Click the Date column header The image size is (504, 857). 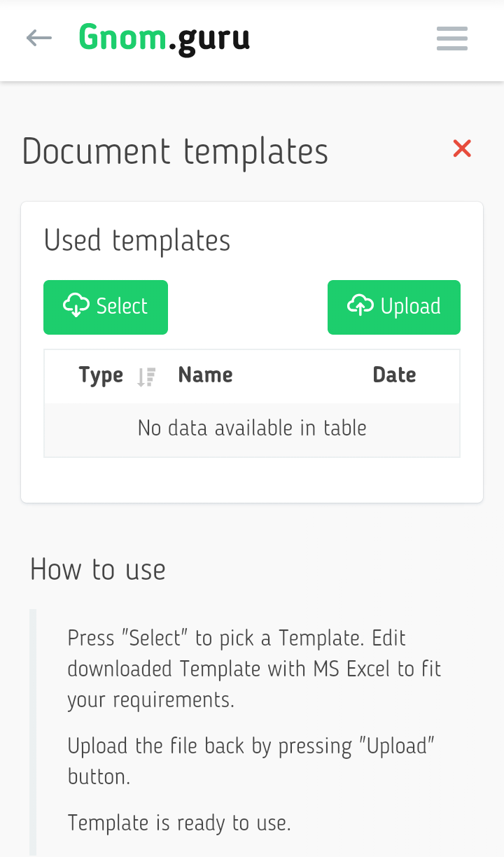tap(394, 375)
